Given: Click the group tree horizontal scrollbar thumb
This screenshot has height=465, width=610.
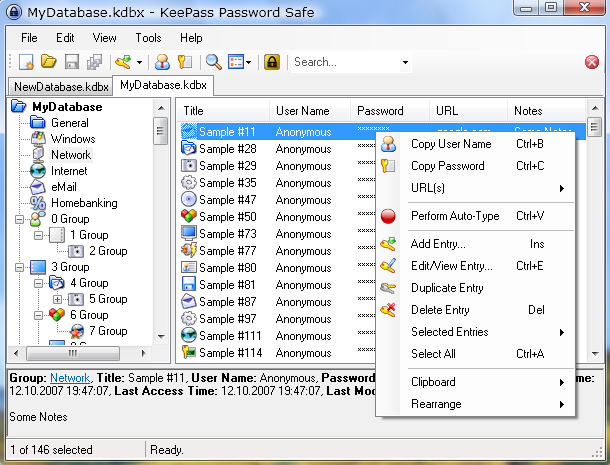Looking at the screenshot, I should coord(73,353).
